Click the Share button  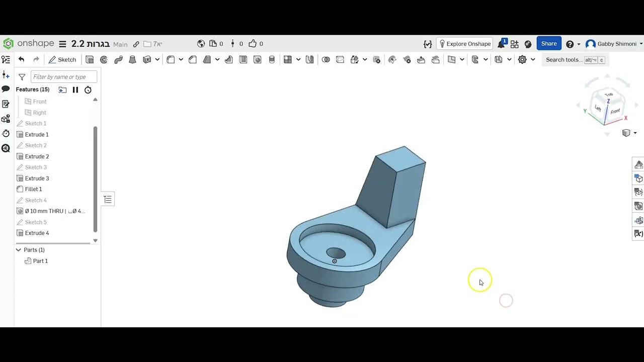(549, 44)
